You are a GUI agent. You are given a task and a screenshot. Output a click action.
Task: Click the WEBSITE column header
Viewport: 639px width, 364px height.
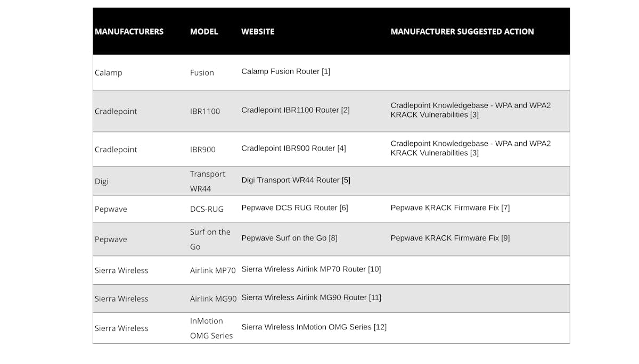click(258, 31)
